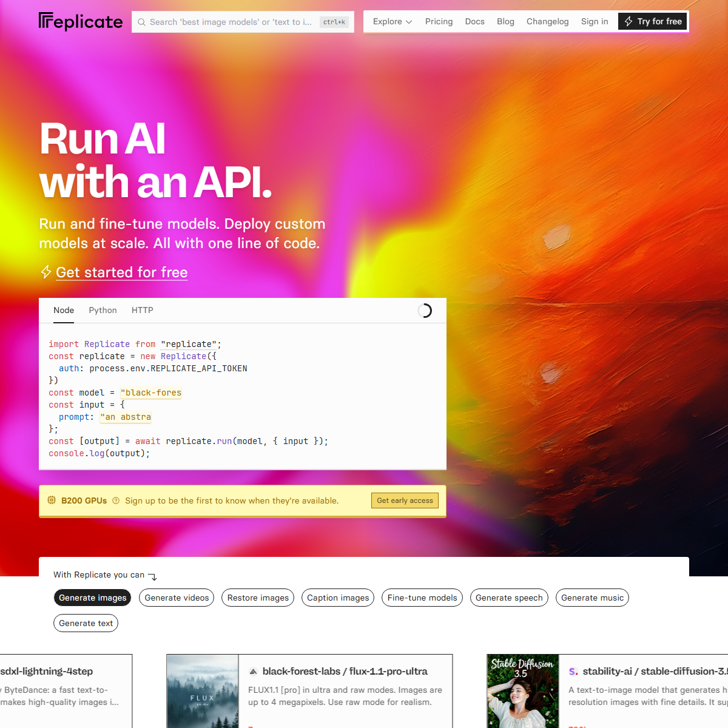Click the lightning icon in Try for free
This screenshot has height=728, width=728.
(x=629, y=21)
